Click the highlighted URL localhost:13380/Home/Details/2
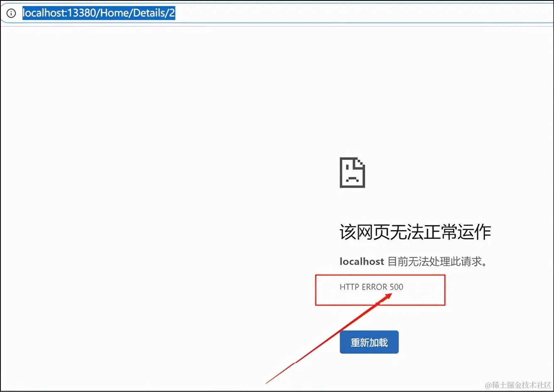Image resolution: width=554 pixels, height=392 pixels. (98, 13)
